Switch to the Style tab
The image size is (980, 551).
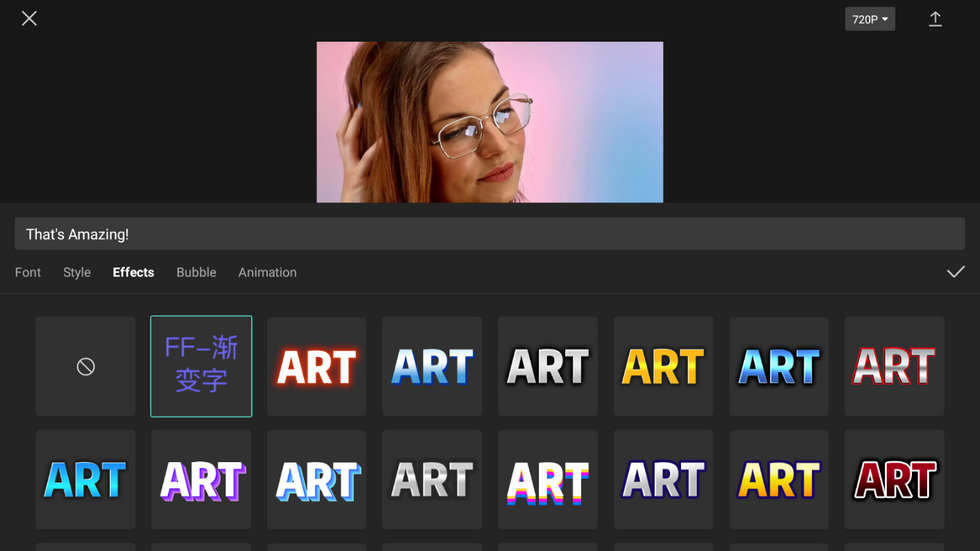tap(77, 272)
